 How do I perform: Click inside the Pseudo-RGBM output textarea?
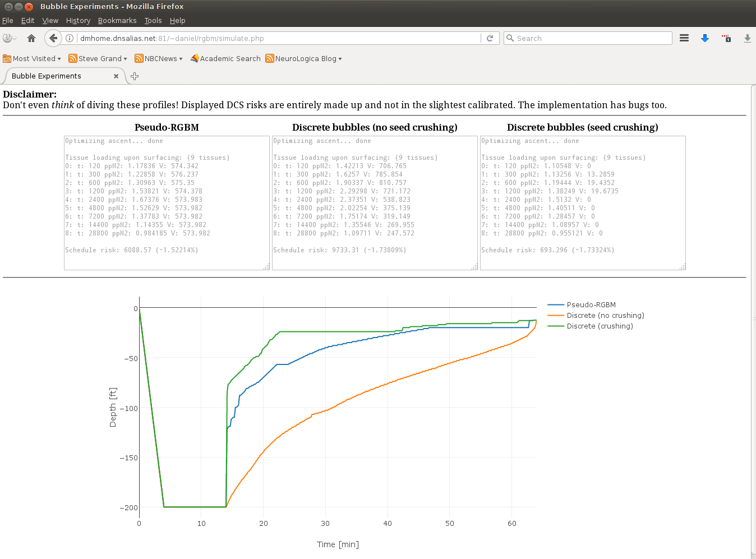167,203
